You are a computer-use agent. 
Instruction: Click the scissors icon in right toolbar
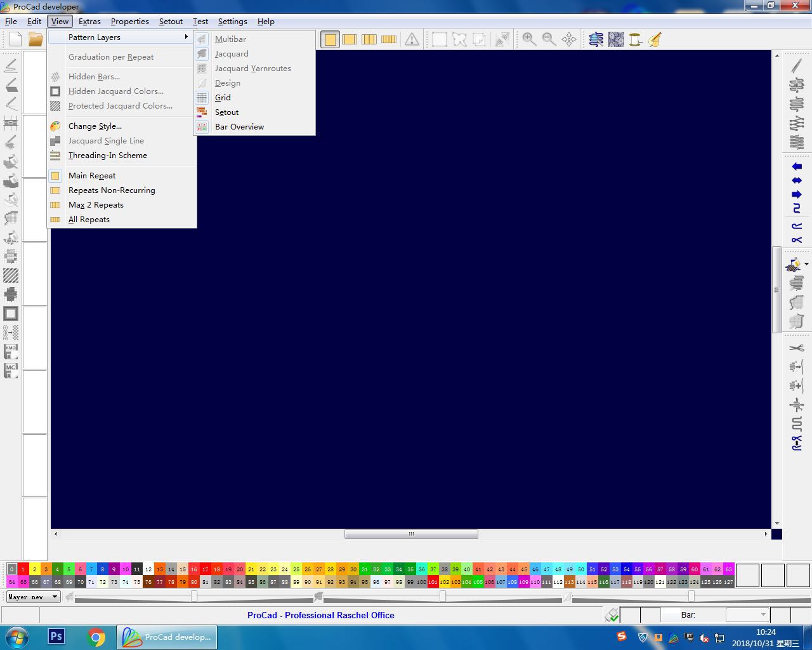coord(797,347)
